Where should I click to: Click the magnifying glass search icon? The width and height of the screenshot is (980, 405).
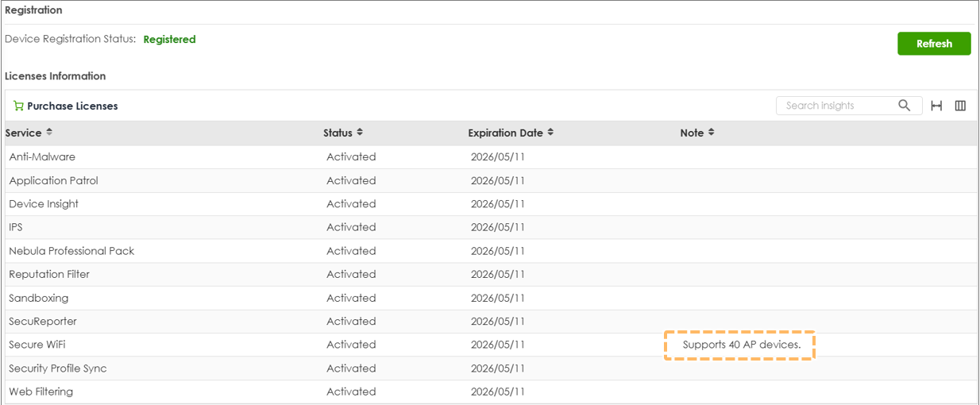905,106
